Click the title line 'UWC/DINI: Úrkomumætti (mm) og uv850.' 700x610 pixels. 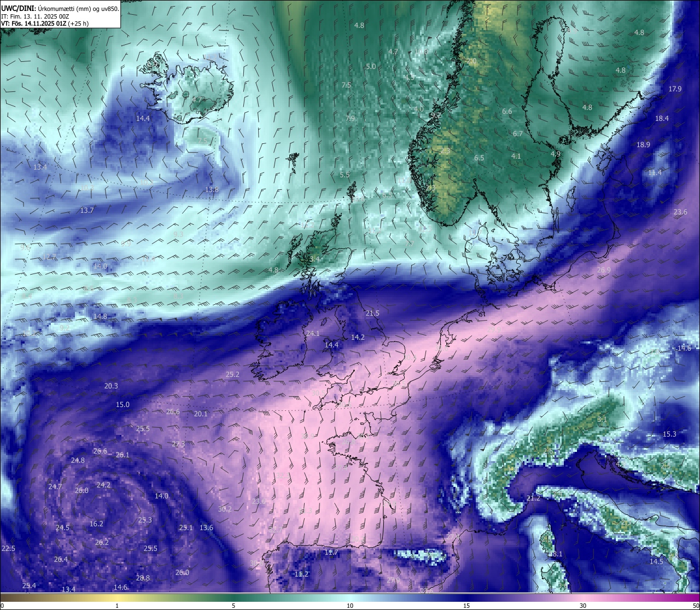60,8
